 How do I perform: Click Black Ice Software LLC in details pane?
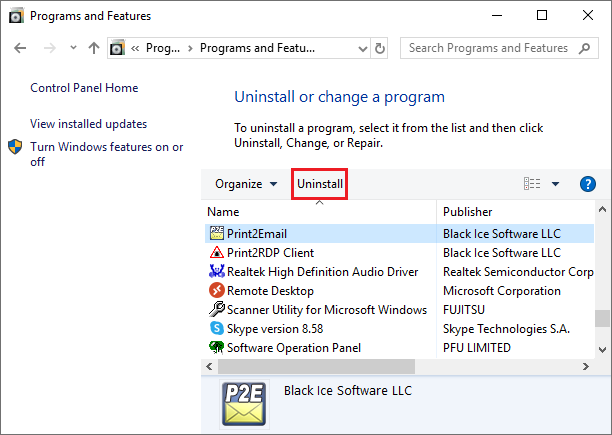(x=348, y=391)
